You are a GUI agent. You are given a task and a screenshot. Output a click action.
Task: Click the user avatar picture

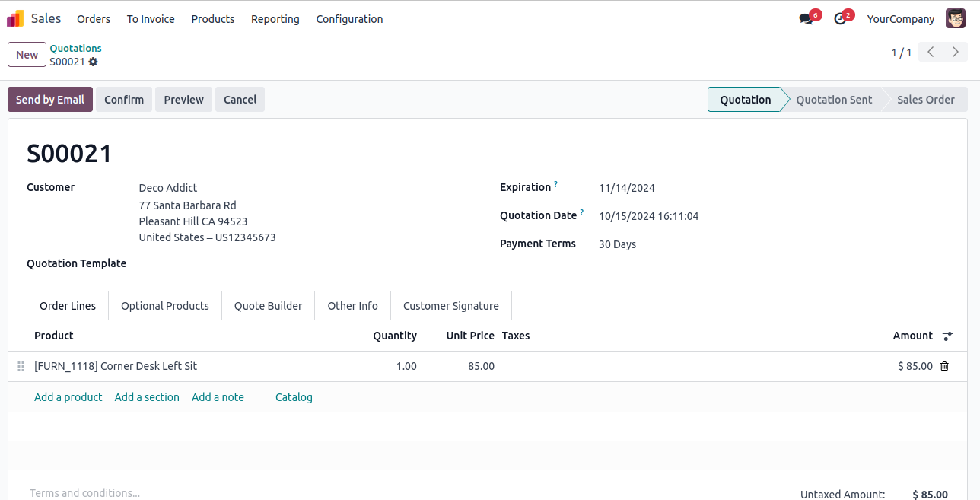(x=955, y=19)
